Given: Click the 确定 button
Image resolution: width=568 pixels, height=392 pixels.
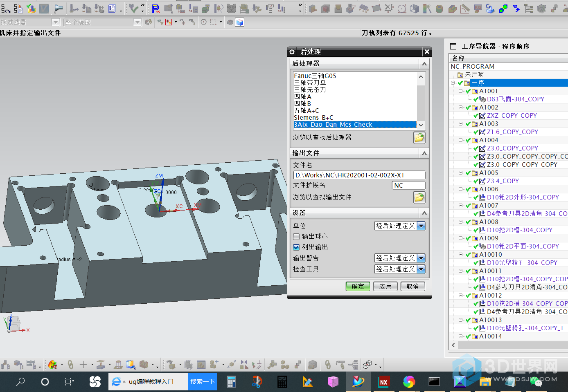Looking at the screenshot, I should [358, 287].
